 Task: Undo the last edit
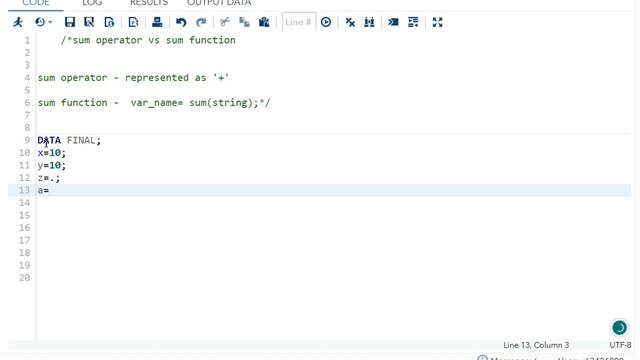(x=181, y=22)
